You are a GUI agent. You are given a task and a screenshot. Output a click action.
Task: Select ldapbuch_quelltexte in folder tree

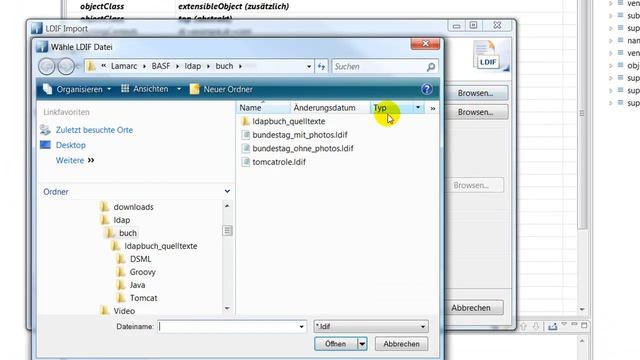coord(160,246)
